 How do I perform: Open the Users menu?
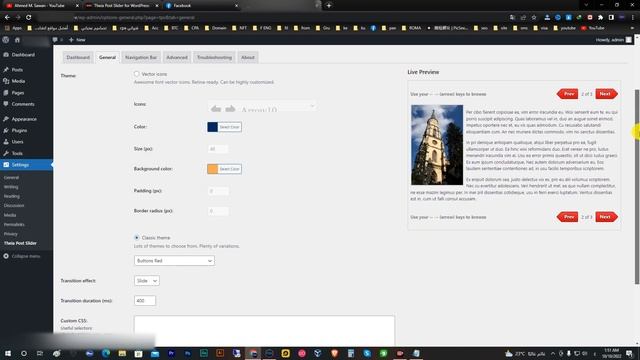coord(17,142)
